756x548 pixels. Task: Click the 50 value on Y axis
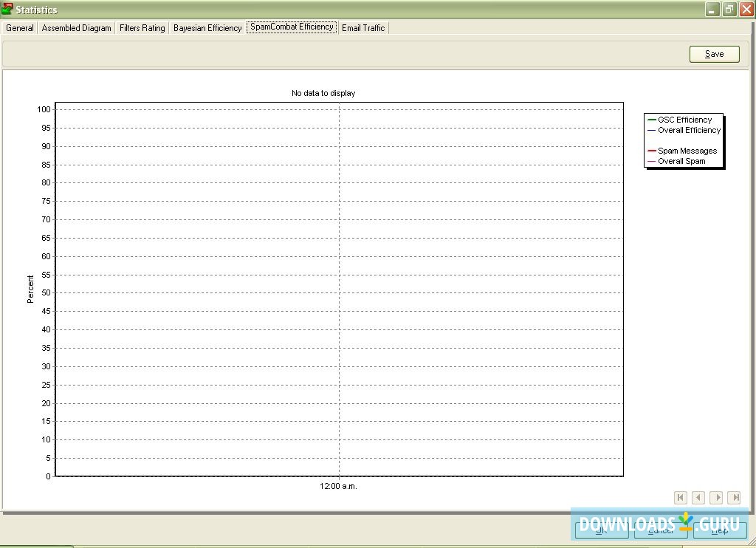tap(46, 292)
